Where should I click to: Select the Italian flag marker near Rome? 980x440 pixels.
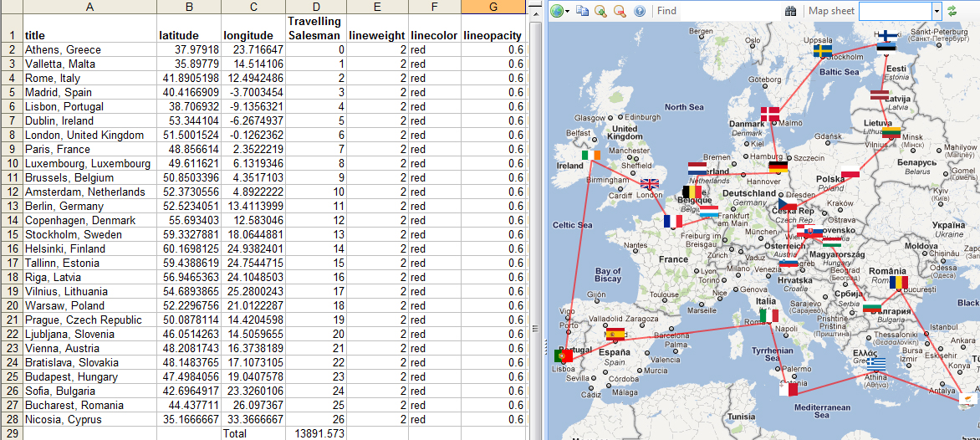pos(769,316)
